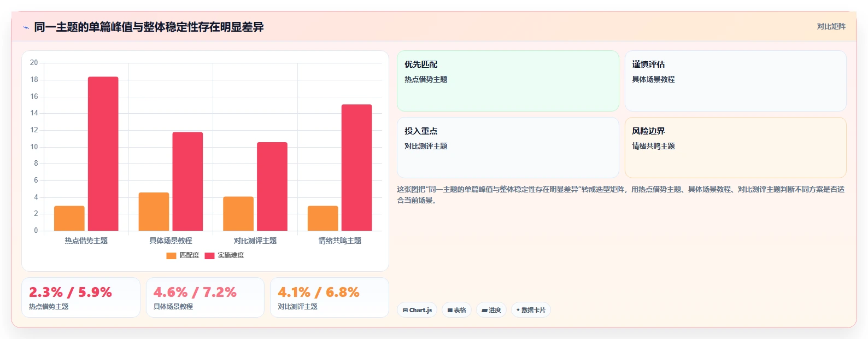Click the 进度 tag chip
Screen dimensions: 868x339
point(491,310)
